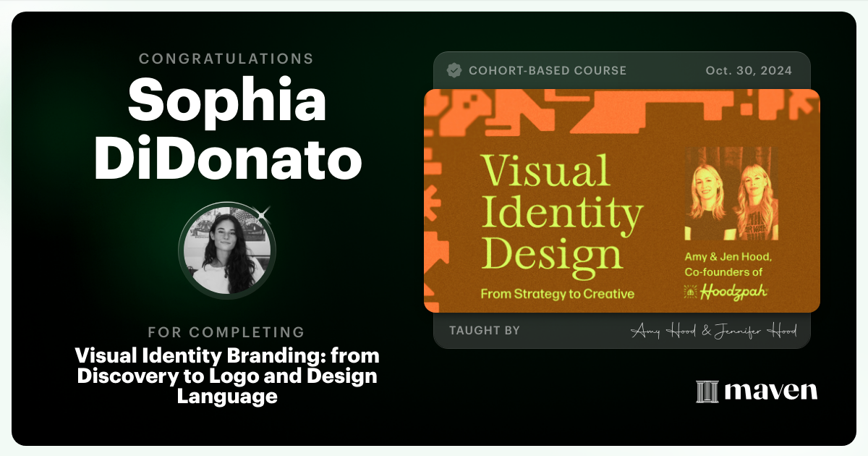The image size is (868, 456).
Task: Select the subtitle From Strategy to Creative
Action: [557, 292]
